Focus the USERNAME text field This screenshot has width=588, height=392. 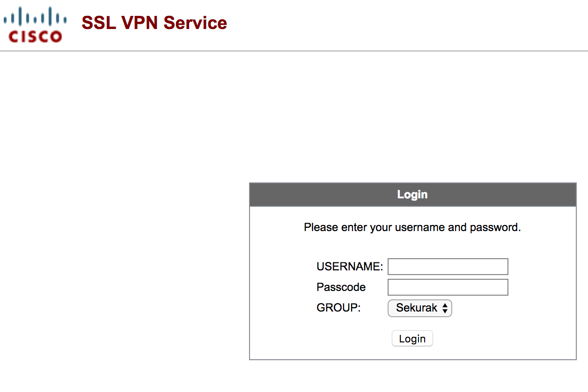coord(448,267)
